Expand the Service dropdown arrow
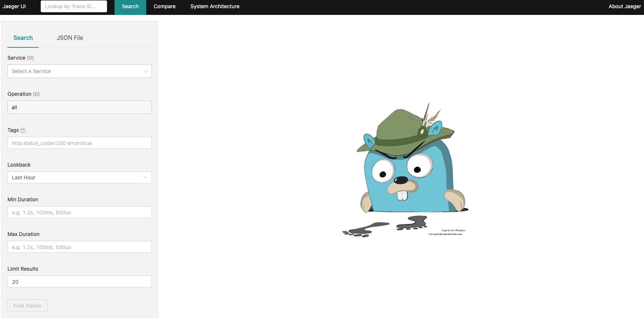This screenshot has height=321, width=644. pyautogui.click(x=146, y=72)
